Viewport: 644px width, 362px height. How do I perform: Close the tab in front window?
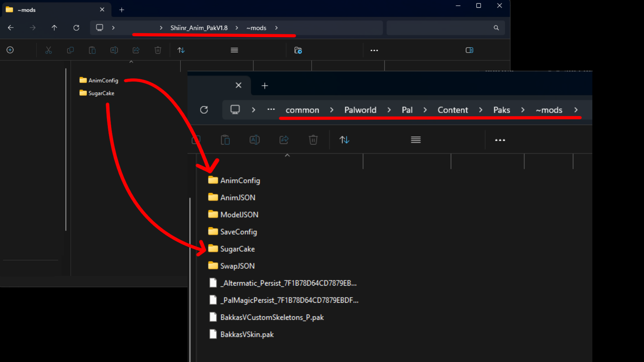[238, 85]
